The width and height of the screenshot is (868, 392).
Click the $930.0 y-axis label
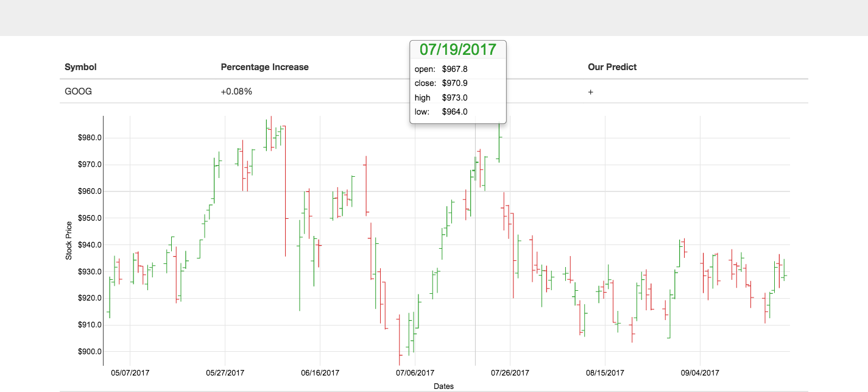[90, 271]
